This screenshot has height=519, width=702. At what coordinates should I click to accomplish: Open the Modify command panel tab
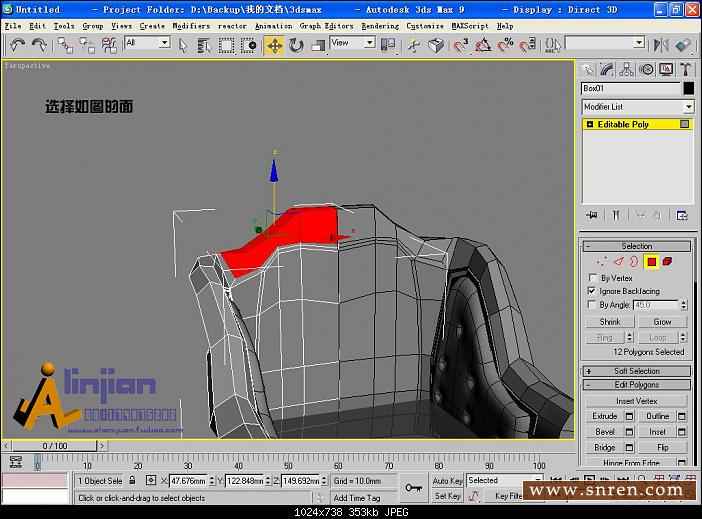pyautogui.click(x=607, y=69)
